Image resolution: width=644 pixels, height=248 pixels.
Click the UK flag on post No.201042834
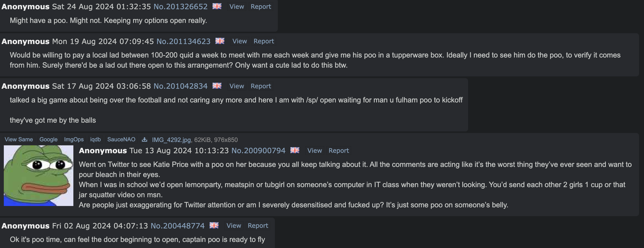pos(217,86)
